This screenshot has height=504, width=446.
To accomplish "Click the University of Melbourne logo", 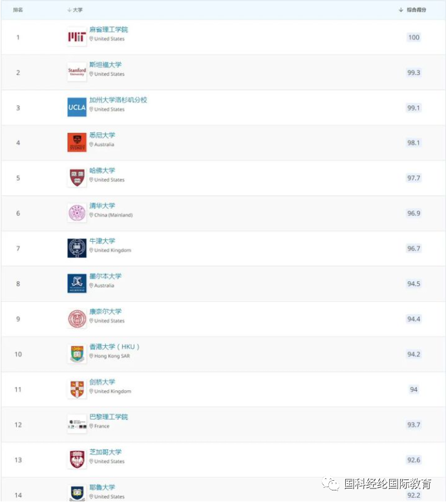I will click(77, 284).
